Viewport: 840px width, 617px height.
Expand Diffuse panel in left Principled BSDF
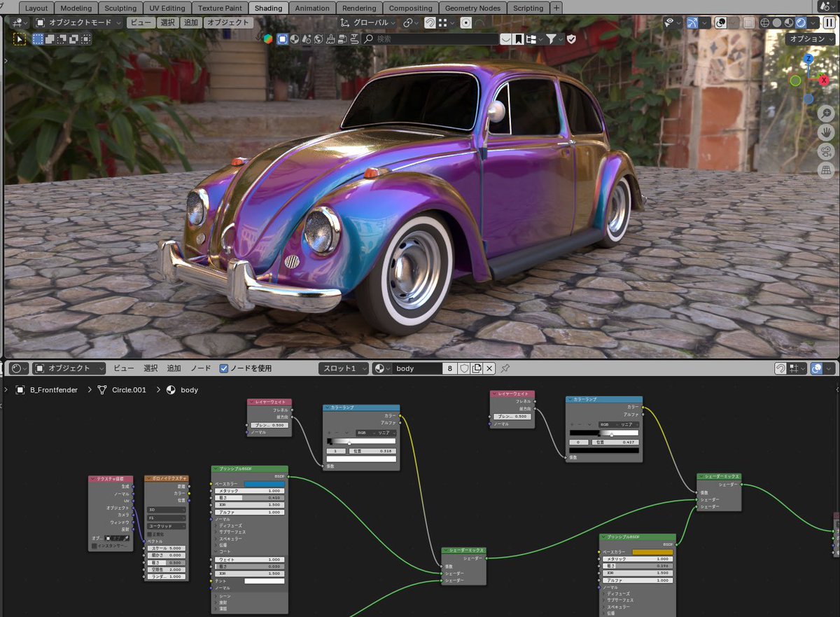tap(229, 525)
